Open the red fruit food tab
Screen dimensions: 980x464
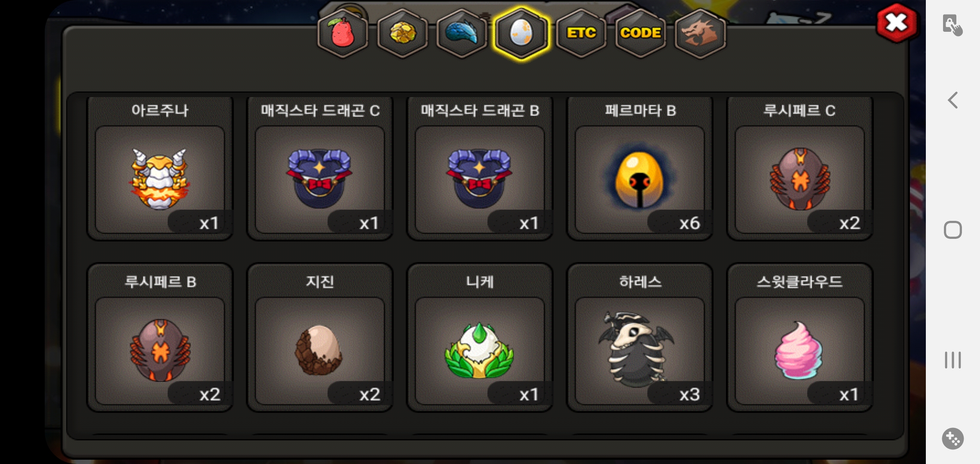click(x=343, y=34)
